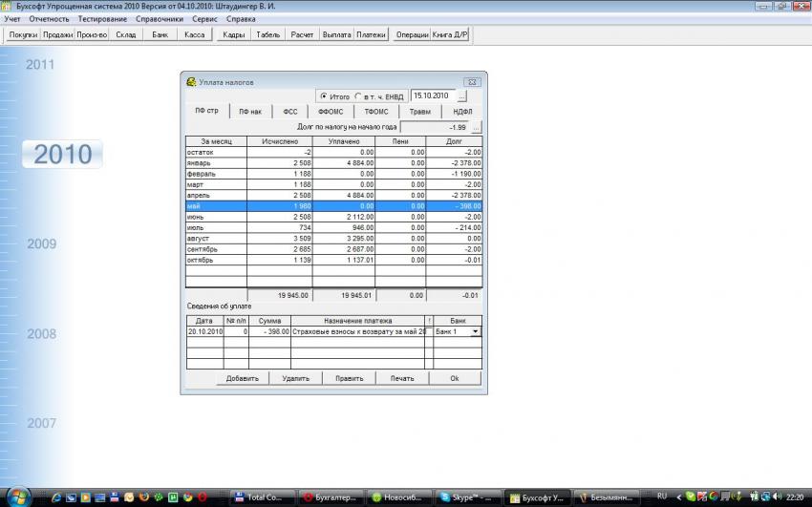Select year 2009 on the timeline
The width and height of the screenshot is (812, 507).
[41, 244]
